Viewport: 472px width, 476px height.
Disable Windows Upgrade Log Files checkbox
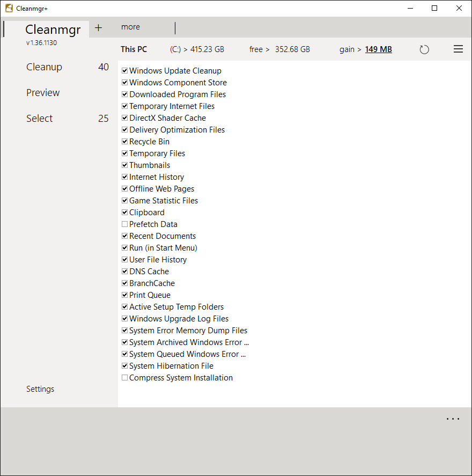pos(124,319)
